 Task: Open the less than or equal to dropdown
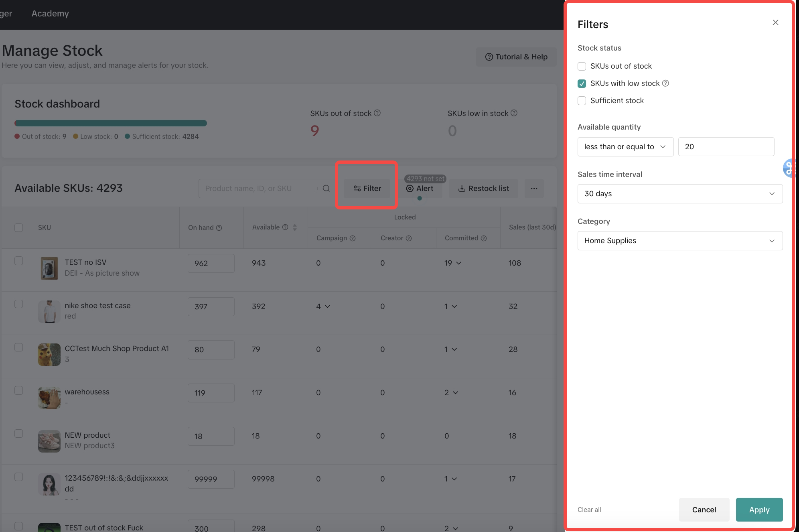625,147
